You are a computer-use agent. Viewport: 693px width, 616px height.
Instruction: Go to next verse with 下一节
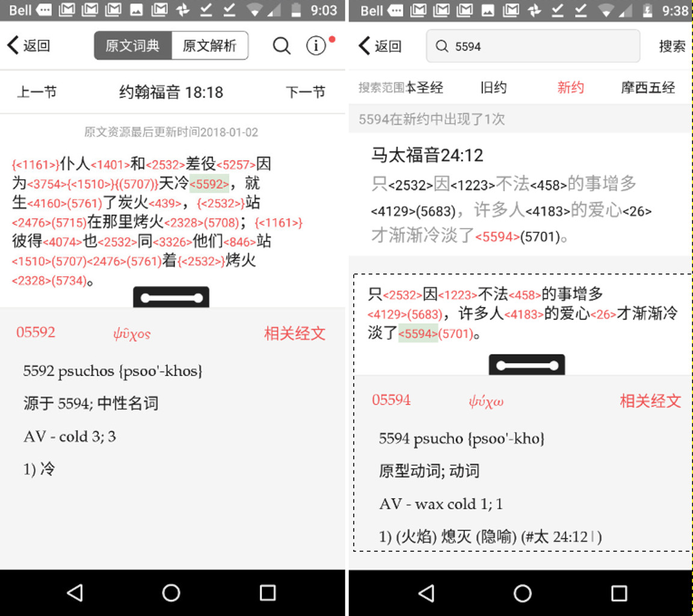point(305,92)
